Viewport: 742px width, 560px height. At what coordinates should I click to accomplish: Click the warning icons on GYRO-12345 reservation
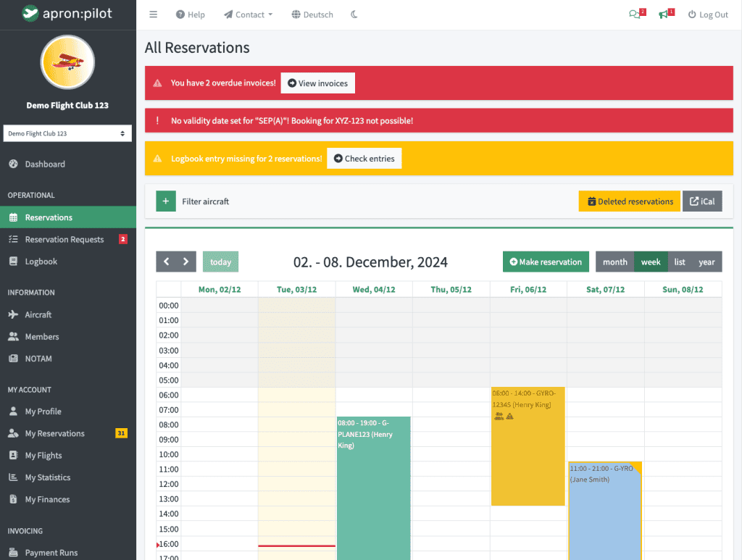click(x=504, y=417)
